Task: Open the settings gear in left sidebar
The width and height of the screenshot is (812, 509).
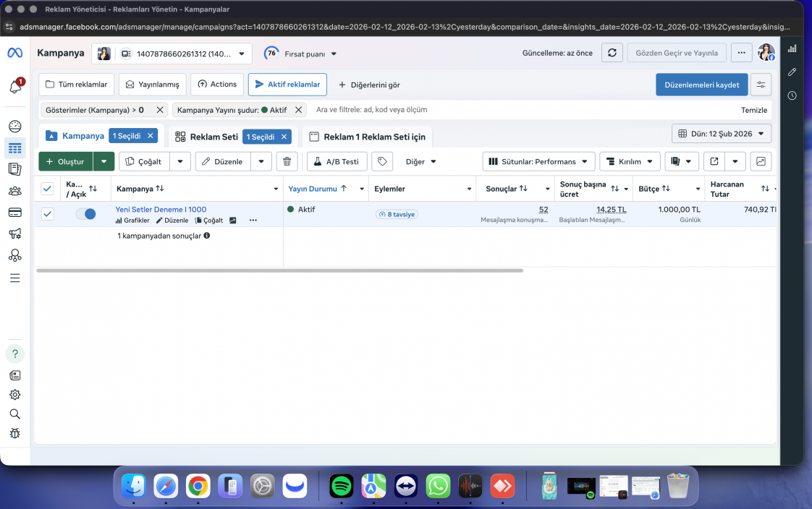Action: [x=15, y=395]
